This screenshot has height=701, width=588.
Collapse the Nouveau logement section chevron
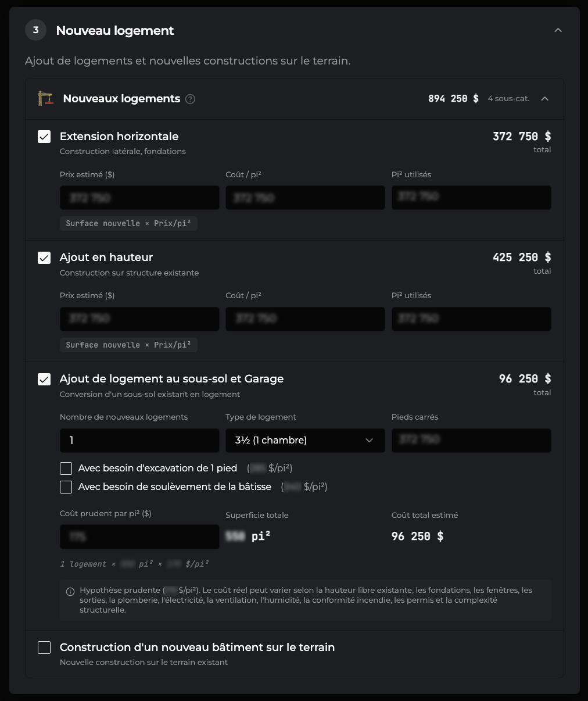coord(558,30)
